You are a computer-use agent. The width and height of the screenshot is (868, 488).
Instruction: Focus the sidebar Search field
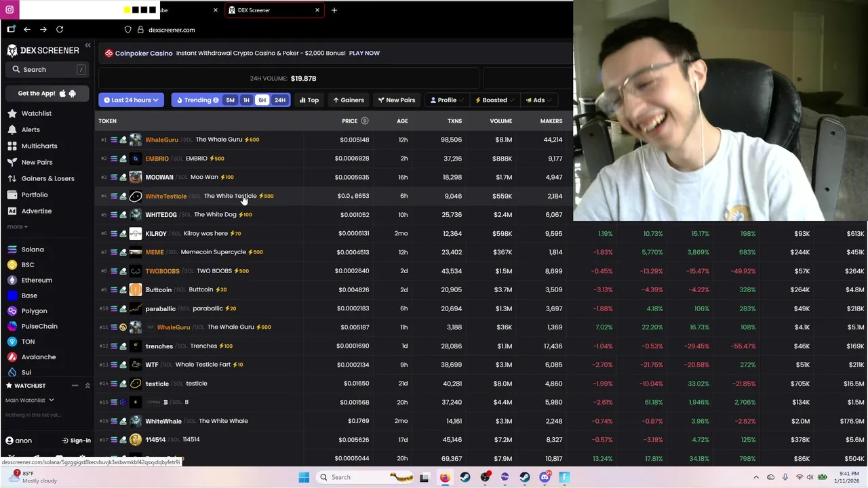tap(47, 69)
